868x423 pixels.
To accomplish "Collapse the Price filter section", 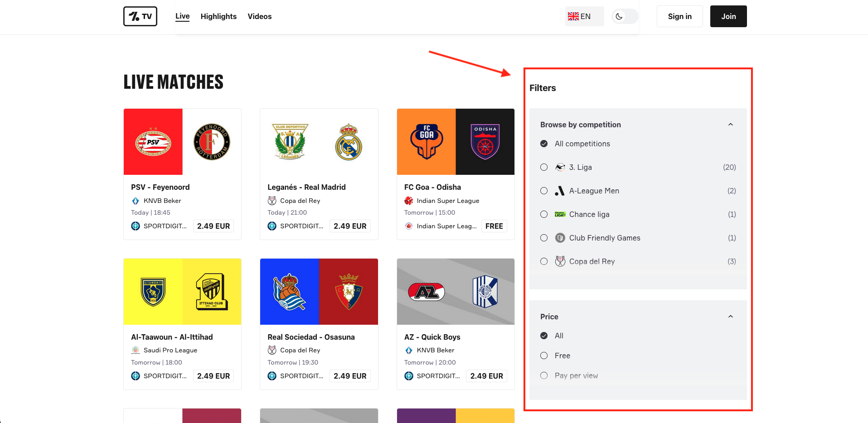I will click(x=730, y=316).
